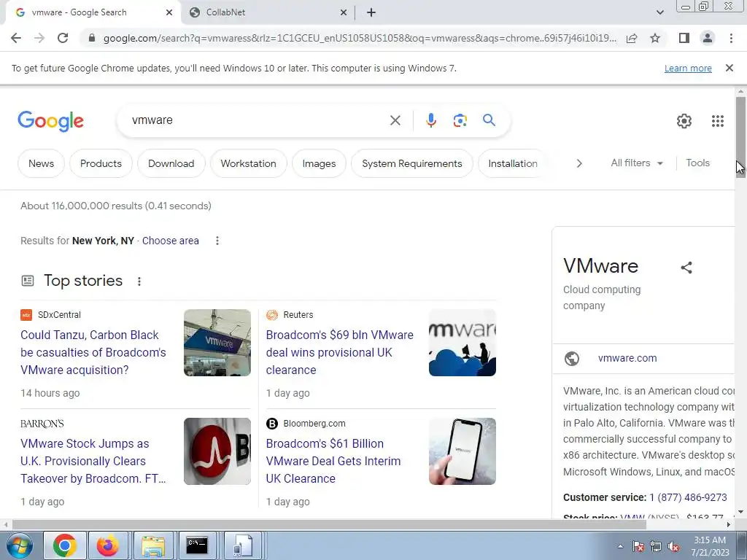Open the SDxCentral Tanzu, Carbon Black story

tap(93, 352)
